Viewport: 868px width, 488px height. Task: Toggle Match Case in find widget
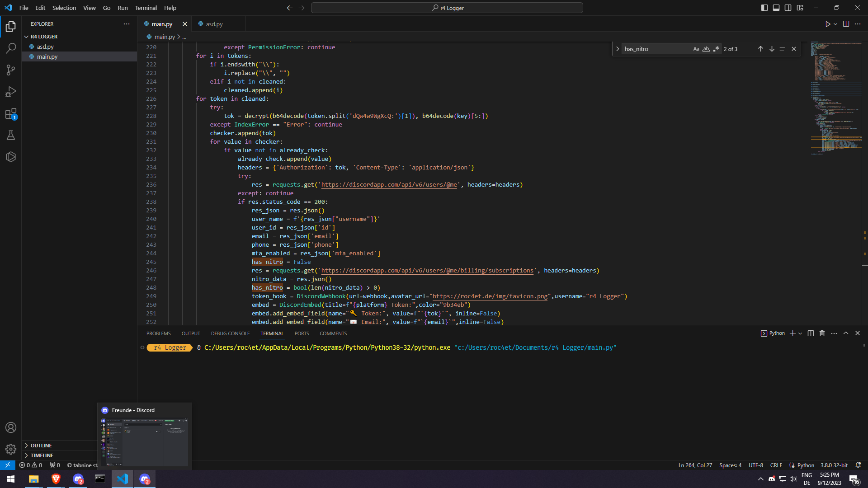[696, 49]
